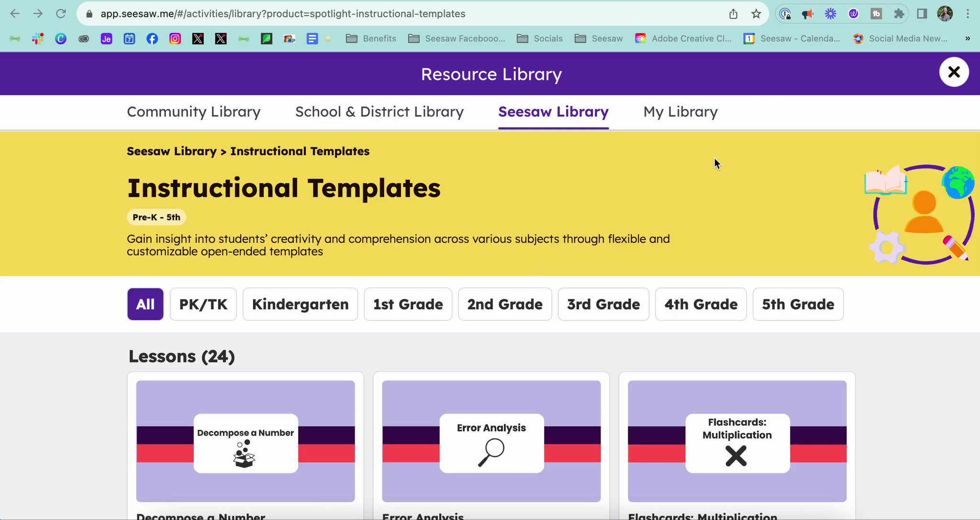Open the Flashcards: Multiplication lesson thumbnail
980x520 pixels.
(x=737, y=441)
